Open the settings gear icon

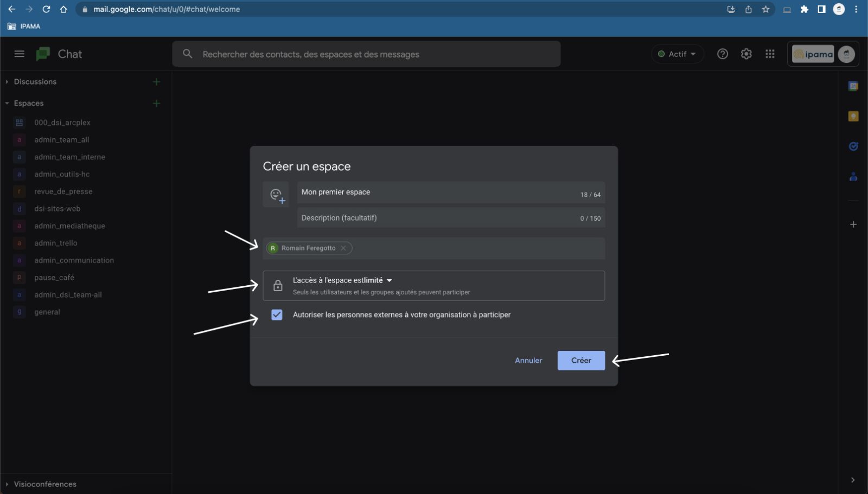click(746, 54)
